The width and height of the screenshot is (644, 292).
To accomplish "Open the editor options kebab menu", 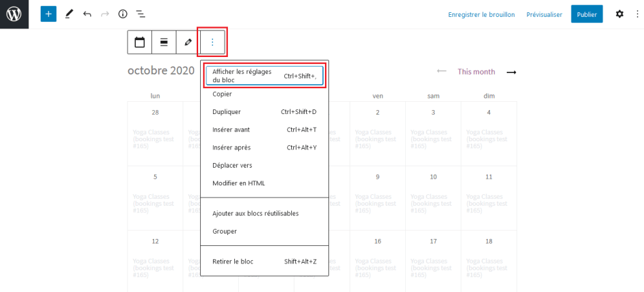I will tap(637, 14).
